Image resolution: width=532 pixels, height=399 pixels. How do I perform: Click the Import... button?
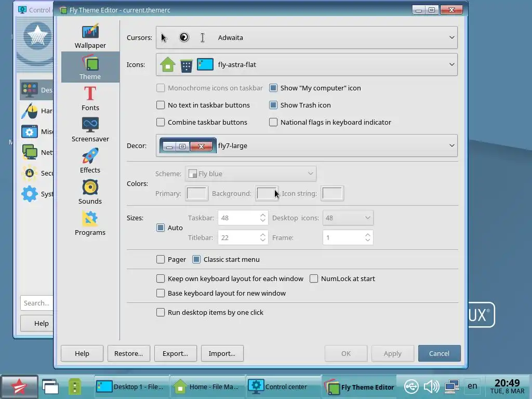[x=222, y=353]
